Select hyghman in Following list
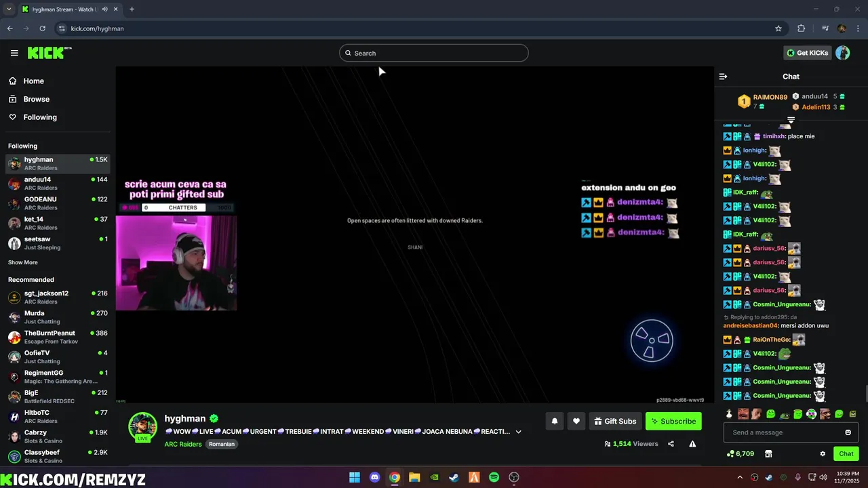Screen dimensions: 868x488 58,163
